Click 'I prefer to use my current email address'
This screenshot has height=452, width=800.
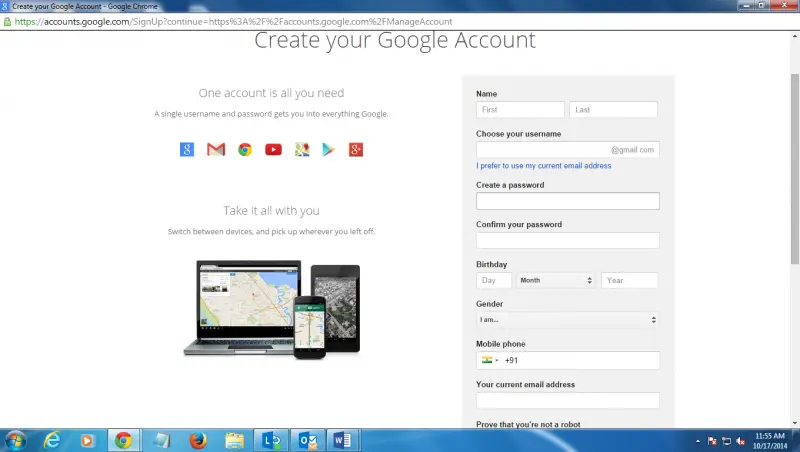pos(543,166)
